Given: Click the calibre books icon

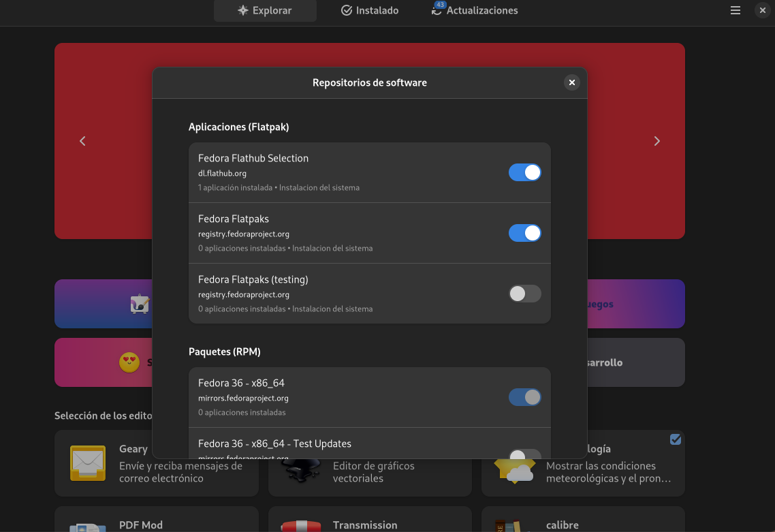Looking at the screenshot, I should [x=508, y=525].
